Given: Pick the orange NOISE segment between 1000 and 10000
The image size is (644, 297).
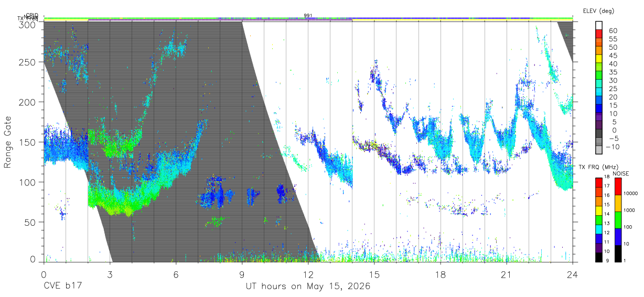Looking at the screenshot, I should pos(617,203).
